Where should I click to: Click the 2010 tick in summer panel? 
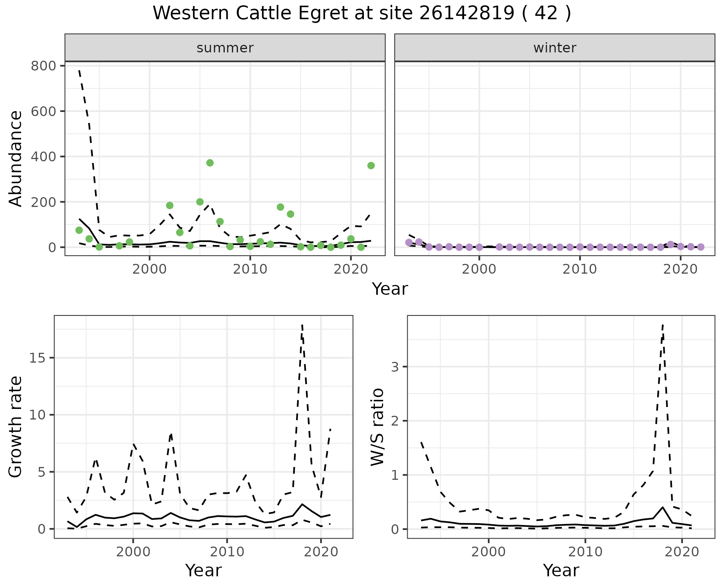(x=250, y=269)
